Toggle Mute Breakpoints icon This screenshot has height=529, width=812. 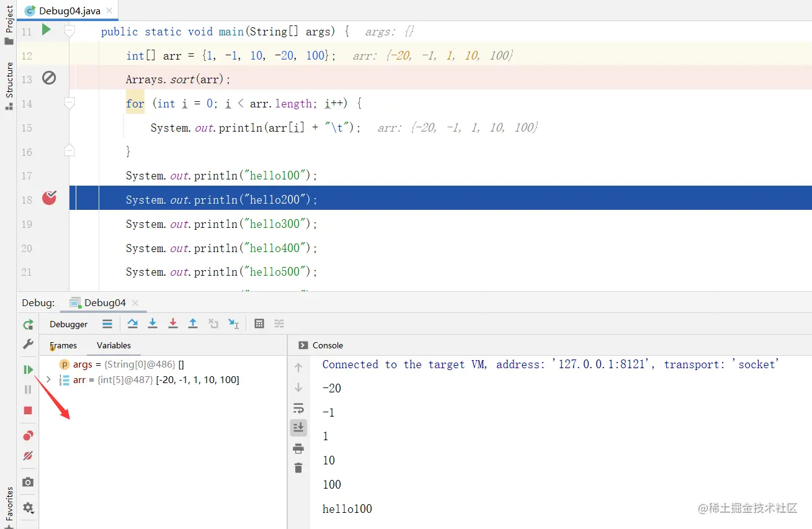point(28,456)
